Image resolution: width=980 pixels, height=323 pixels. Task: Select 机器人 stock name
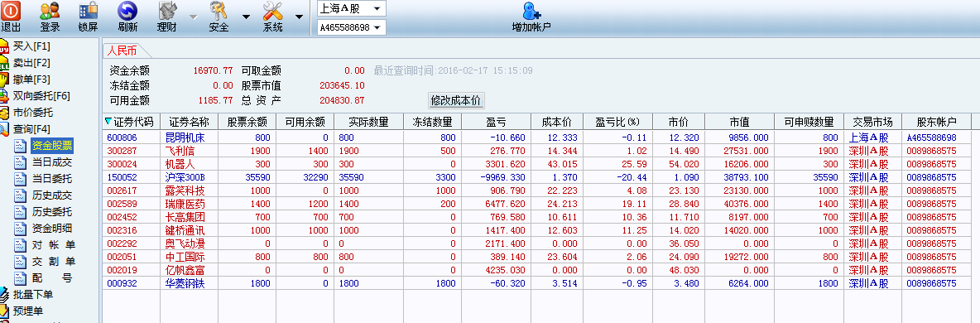click(x=180, y=164)
